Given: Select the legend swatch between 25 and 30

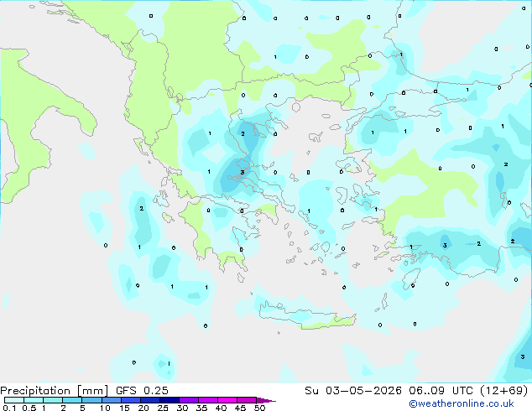Looking at the screenshot, I should click(170, 400).
